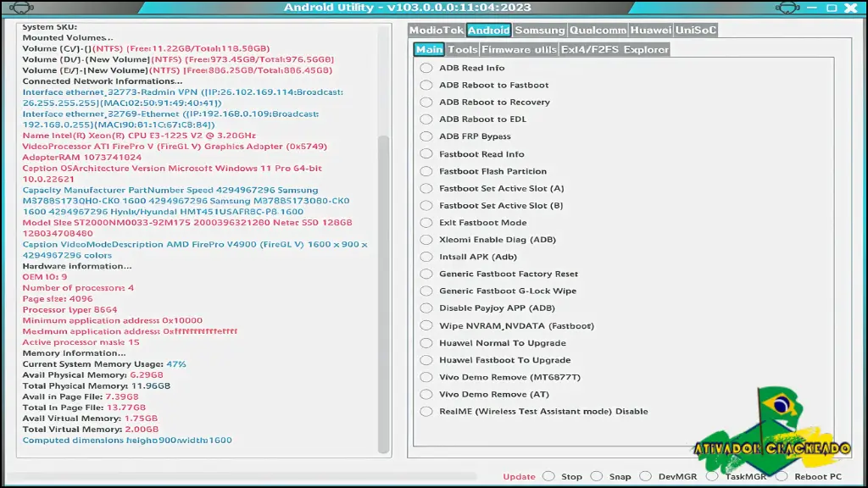868x488 pixels.
Task: Click the Android robot icon beside minimize button
Action: pyautogui.click(x=787, y=7)
